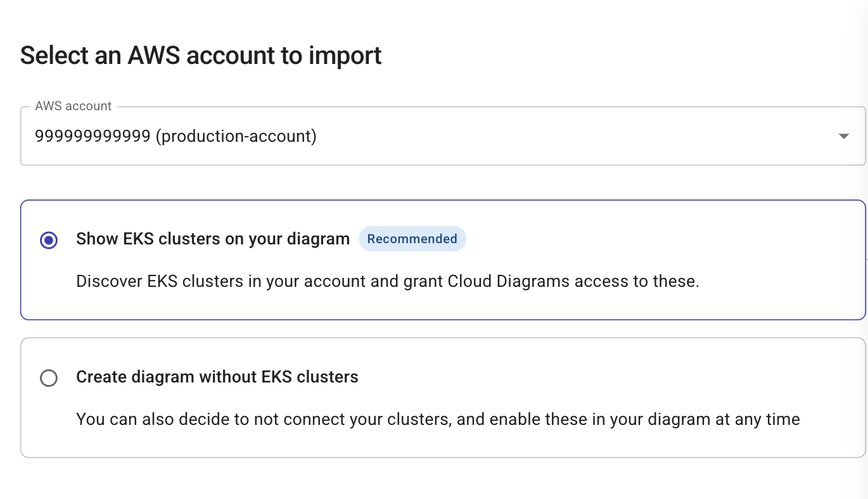Select the Create diagram without EKS clusters radio

[49, 378]
